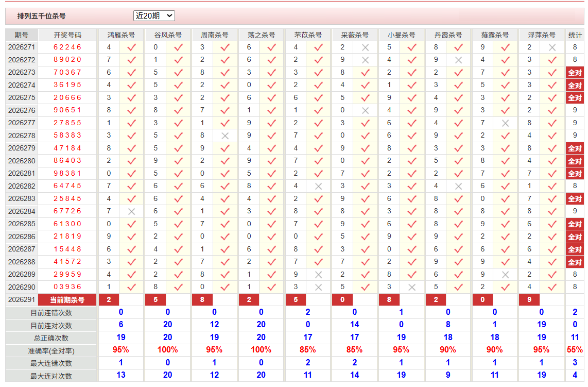The height and width of the screenshot is (387, 588).
Task: Click the gray X in 葹露杀号 for 2026289
Action: tap(505, 275)
